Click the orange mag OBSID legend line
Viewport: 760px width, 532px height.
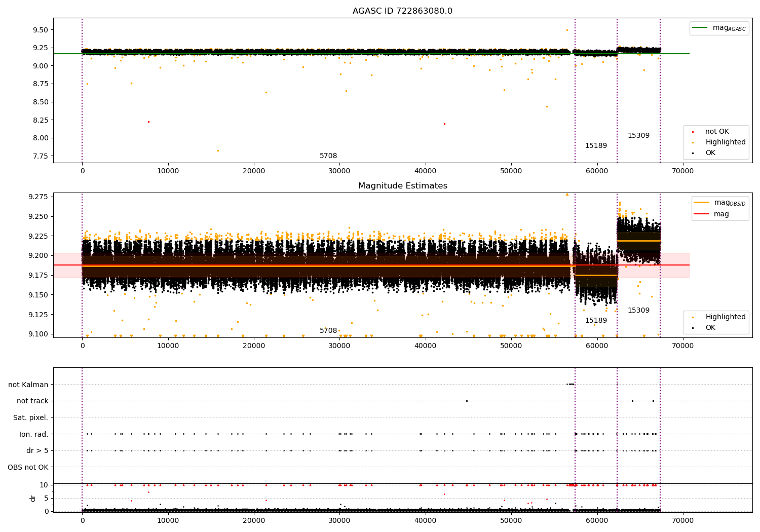tap(702, 203)
